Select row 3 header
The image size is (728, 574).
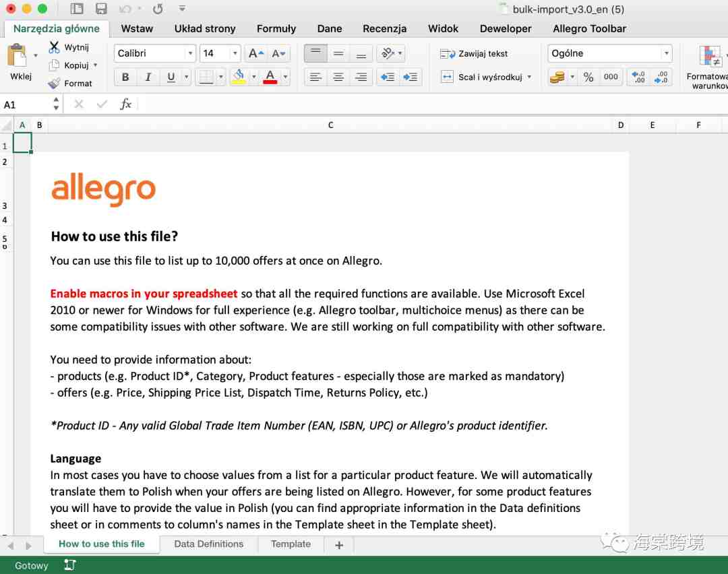click(5, 189)
